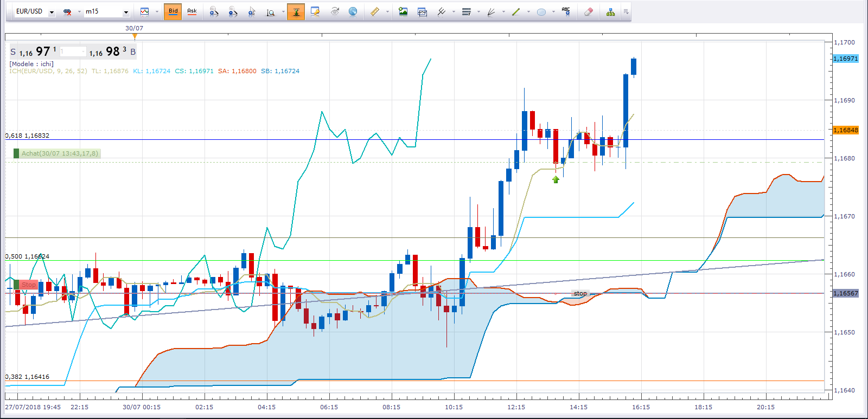Viewport: 868px width, 419px height.
Task: Click the zoom out magnifier icon
Action: (x=233, y=12)
